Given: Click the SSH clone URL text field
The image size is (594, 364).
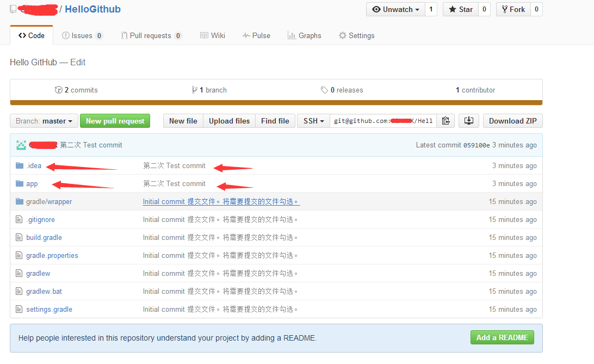Looking at the screenshot, I should click(383, 121).
